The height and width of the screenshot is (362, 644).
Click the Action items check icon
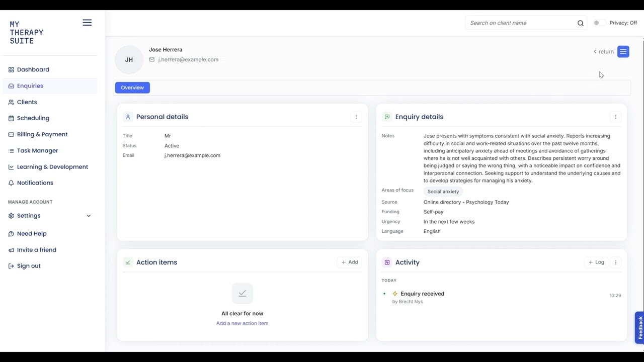click(x=128, y=262)
